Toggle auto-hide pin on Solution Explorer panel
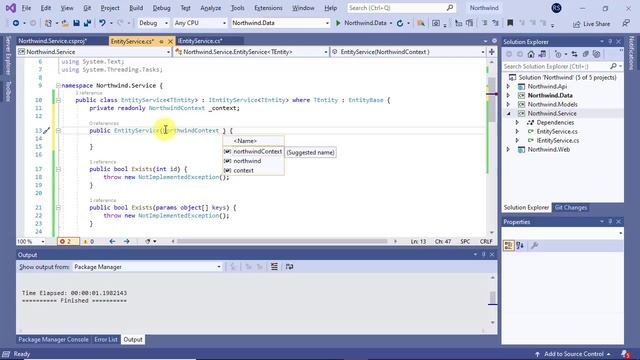The height and width of the screenshot is (360, 640). point(610,42)
